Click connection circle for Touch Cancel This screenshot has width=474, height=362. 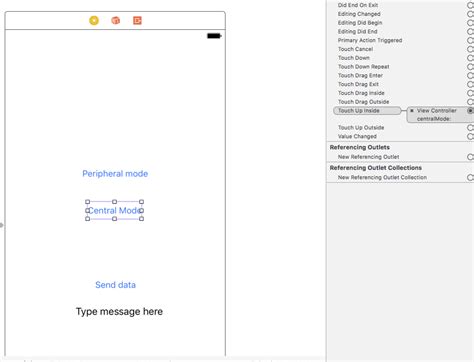click(x=470, y=49)
